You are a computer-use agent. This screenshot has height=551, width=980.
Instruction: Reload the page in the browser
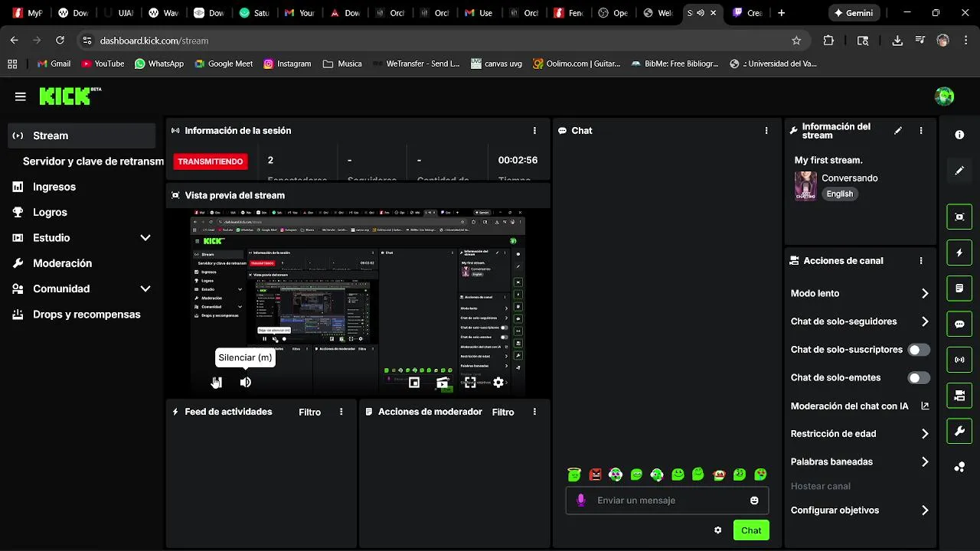pos(60,41)
